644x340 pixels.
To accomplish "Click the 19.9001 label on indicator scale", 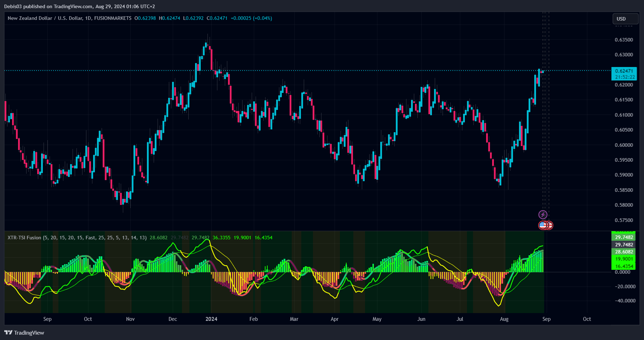I will (x=624, y=259).
